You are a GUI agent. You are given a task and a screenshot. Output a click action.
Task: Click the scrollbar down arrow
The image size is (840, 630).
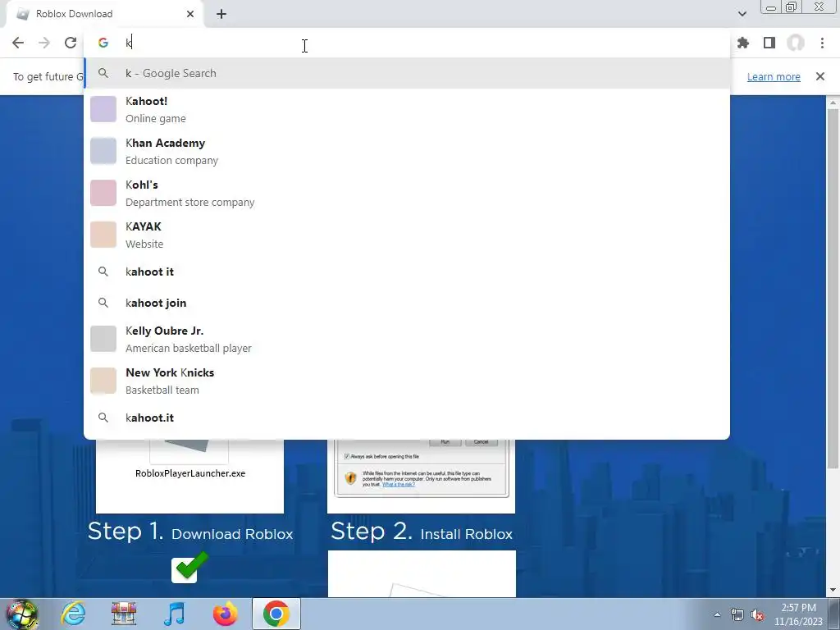[833, 591]
